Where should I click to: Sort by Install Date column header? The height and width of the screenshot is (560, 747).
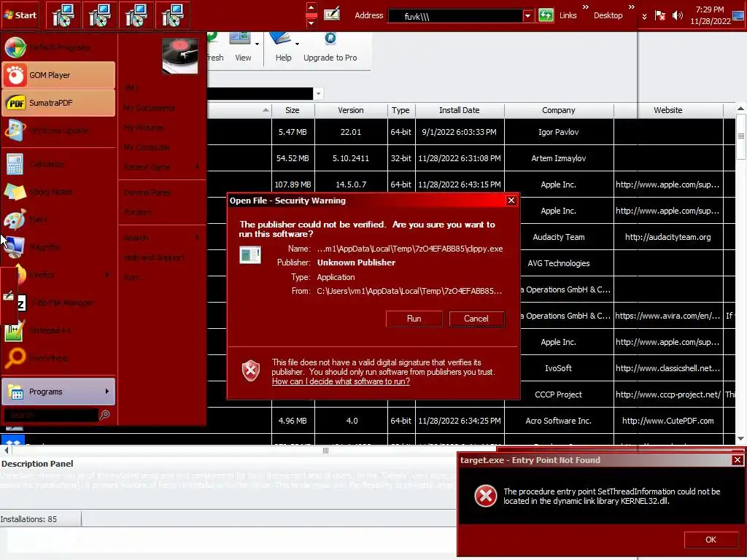pos(460,110)
